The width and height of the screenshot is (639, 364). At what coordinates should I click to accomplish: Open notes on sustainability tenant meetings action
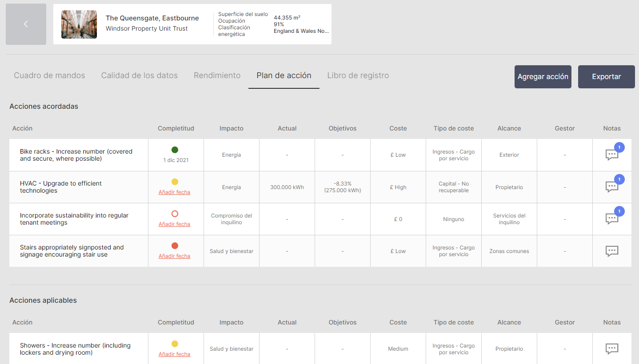coord(612,219)
